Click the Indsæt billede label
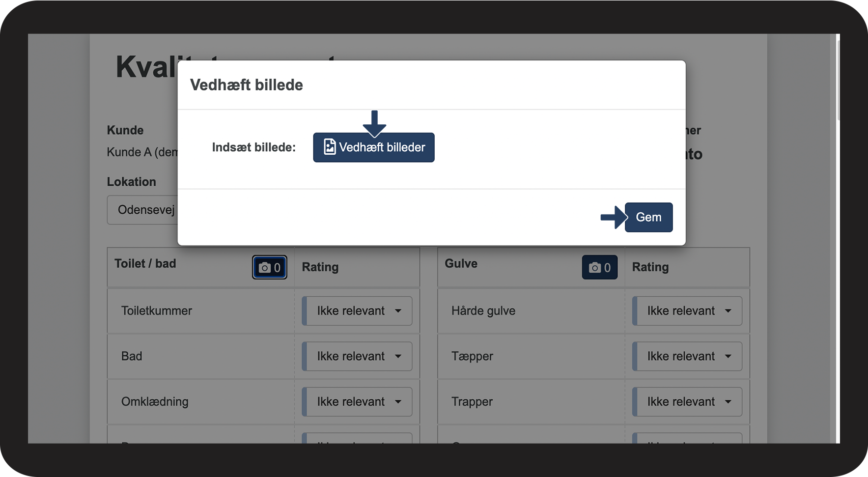868x477 pixels. [254, 147]
